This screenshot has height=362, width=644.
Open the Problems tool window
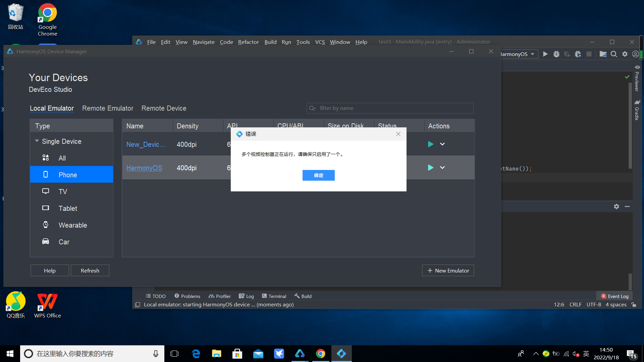pos(187,296)
